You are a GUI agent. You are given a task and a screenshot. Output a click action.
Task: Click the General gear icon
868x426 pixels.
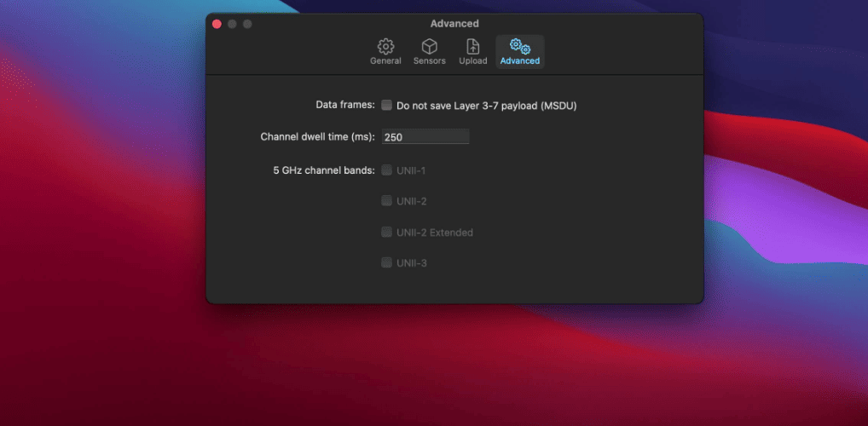click(386, 47)
